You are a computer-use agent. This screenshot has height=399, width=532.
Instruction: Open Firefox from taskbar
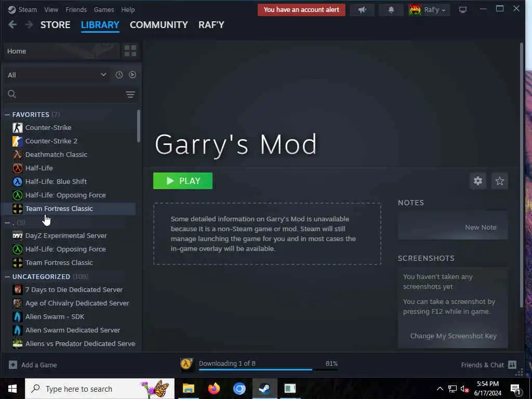(214, 389)
